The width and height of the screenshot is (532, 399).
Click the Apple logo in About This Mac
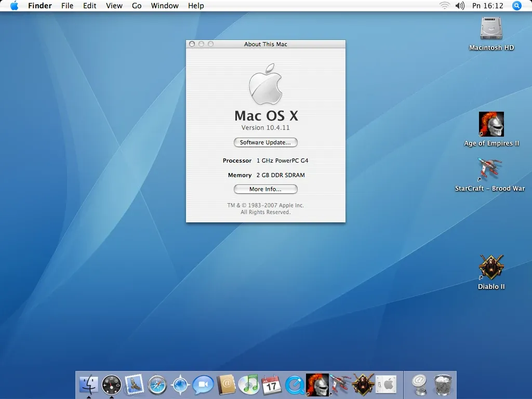coord(265,84)
